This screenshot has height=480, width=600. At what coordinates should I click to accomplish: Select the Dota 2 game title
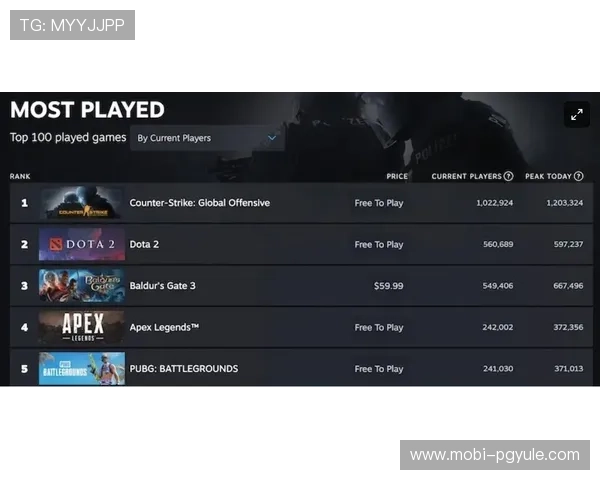(x=144, y=244)
